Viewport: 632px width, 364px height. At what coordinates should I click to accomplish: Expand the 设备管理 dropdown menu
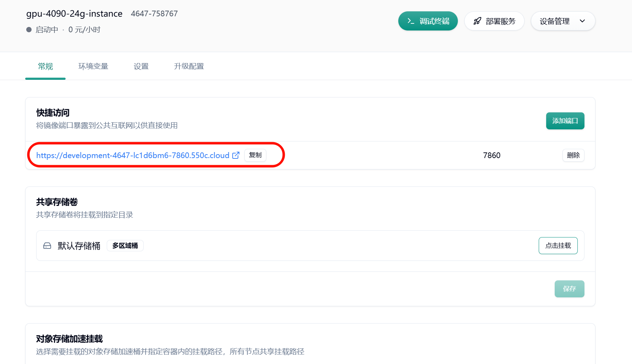(x=562, y=21)
